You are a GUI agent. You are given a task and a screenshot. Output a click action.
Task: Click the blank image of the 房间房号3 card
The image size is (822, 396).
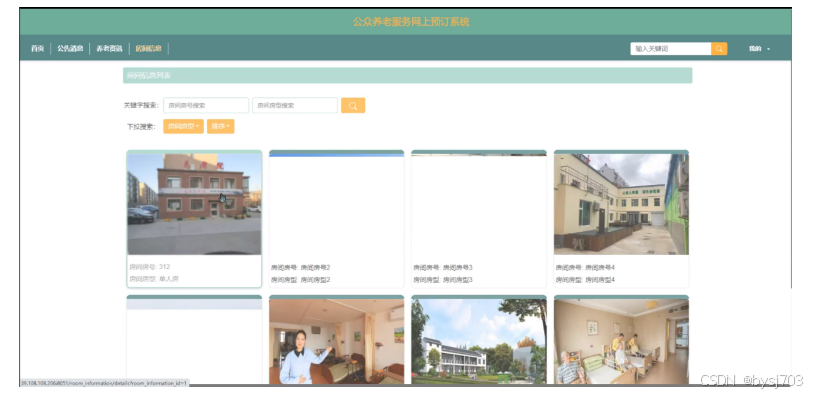pos(479,206)
